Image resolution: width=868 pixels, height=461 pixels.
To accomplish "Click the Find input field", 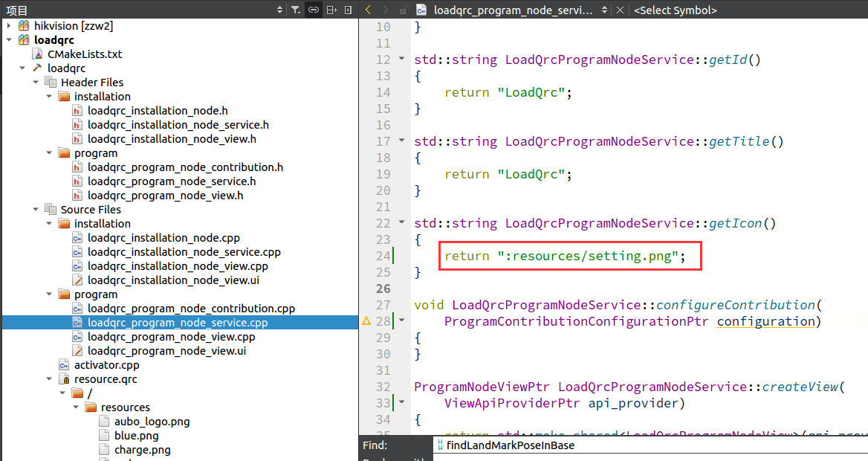I will pos(650,445).
